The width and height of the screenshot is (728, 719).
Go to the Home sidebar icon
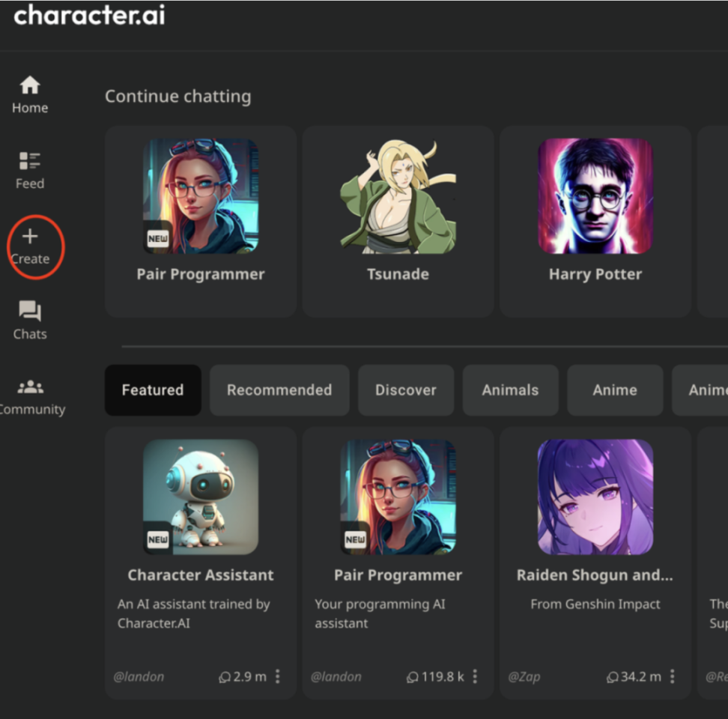[x=30, y=85]
